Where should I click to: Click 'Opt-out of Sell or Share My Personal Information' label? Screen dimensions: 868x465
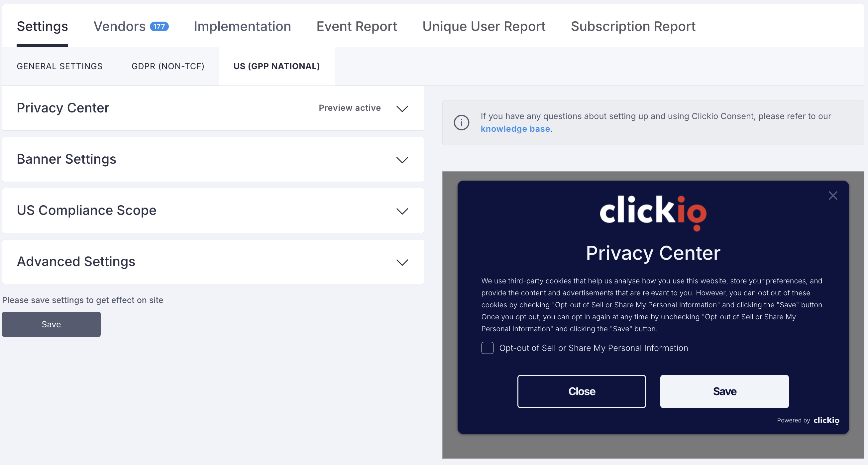pos(594,348)
